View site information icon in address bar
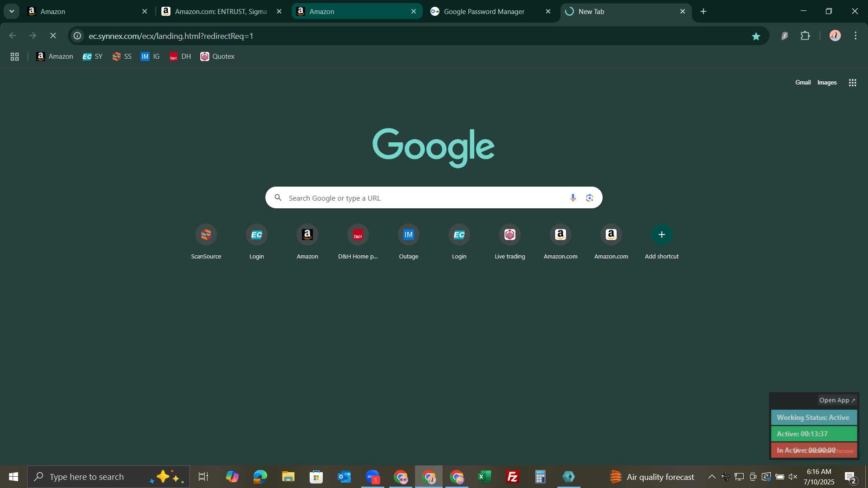Image resolution: width=868 pixels, height=488 pixels. [x=78, y=36]
